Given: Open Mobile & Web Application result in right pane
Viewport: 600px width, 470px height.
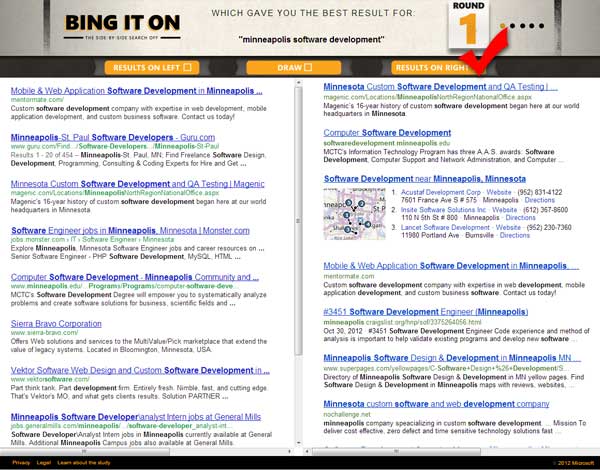Looking at the screenshot, I should (451, 266).
